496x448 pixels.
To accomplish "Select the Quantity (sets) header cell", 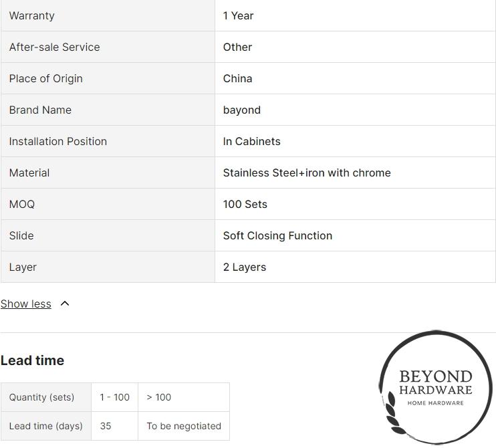I will pos(46,397).
